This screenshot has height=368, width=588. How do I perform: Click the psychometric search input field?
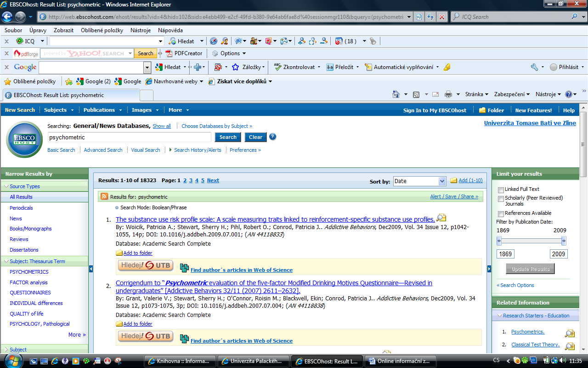(130, 137)
